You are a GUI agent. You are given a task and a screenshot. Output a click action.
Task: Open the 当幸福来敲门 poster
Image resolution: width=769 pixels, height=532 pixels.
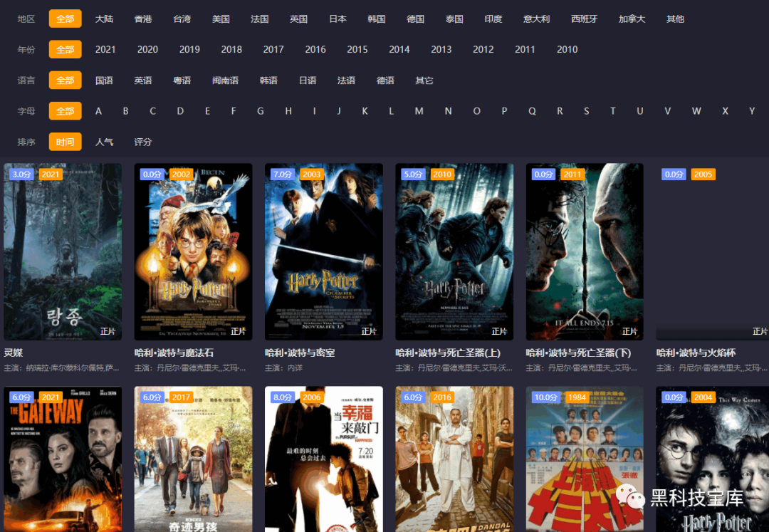pos(324,459)
